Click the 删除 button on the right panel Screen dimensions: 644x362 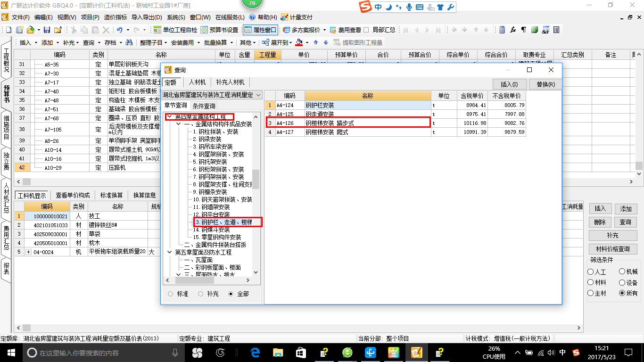pos(600,222)
